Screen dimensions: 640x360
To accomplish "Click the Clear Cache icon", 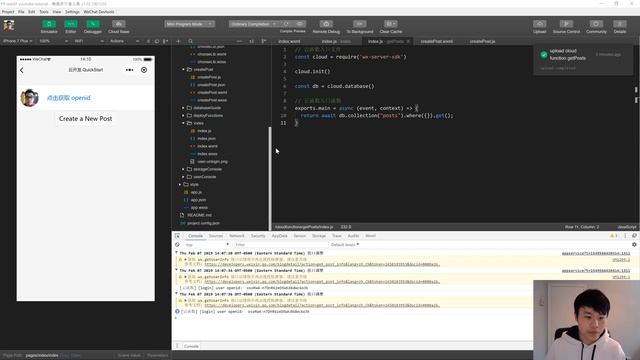I will click(391, 24).
